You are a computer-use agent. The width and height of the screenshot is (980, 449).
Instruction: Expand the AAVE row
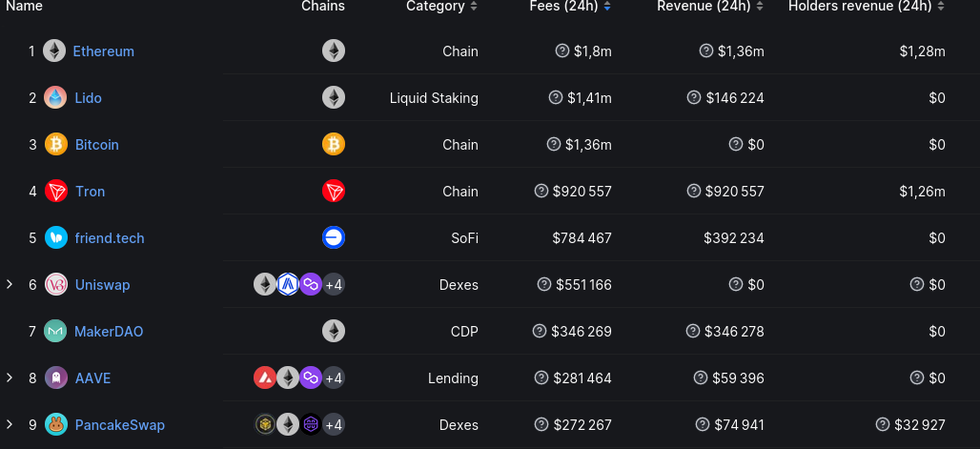coord(10,378)
